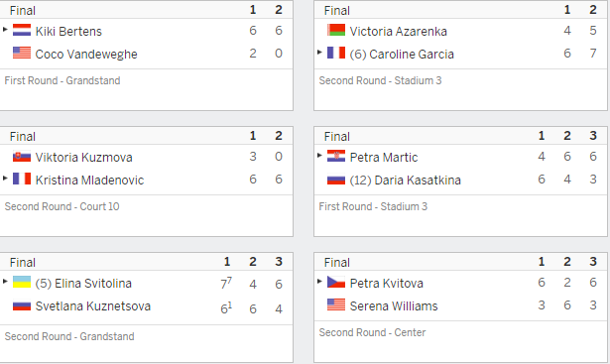Click the Russian flag beside Svetlana Kuznetsova
This screenshot has height=364, width=610.
point(22,304)
